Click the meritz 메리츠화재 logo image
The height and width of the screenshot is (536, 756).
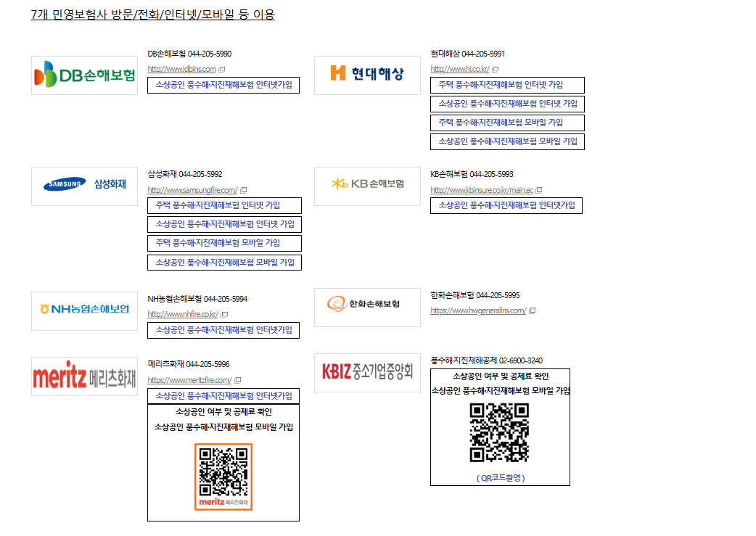tap(84, 376)
